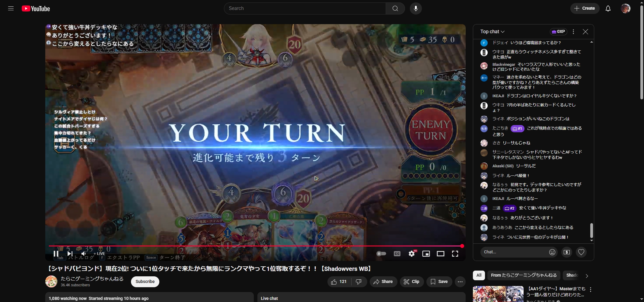Image resolution: width=644 pixels, height=302 pixels.
Task: Open the Create menu
Action: pos(585,8)
